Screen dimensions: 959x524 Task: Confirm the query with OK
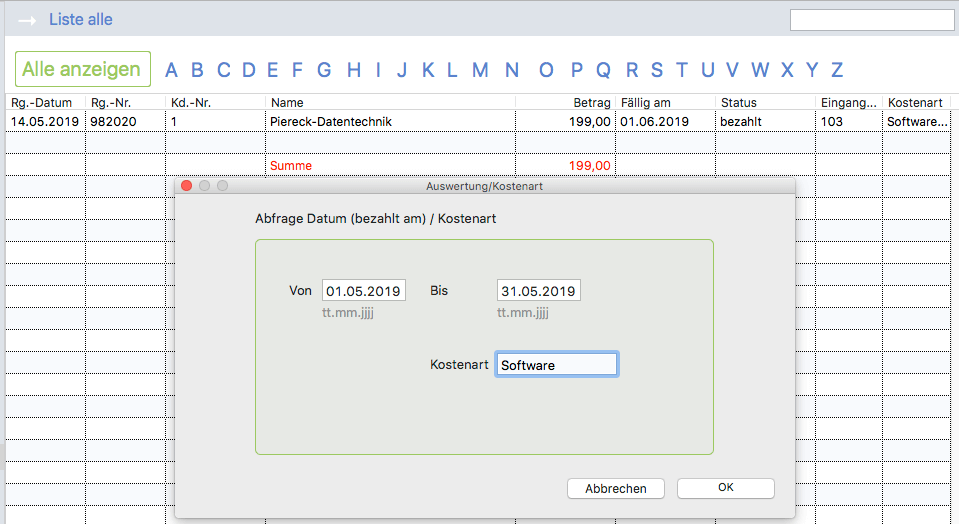click(x=725, y=488)
